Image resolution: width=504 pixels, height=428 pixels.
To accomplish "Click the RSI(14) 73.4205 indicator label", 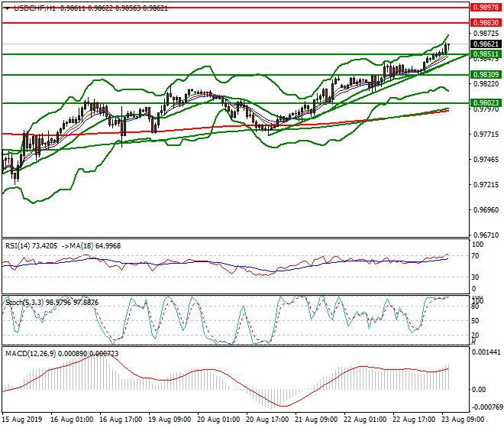I will click(x=31, y=246).
